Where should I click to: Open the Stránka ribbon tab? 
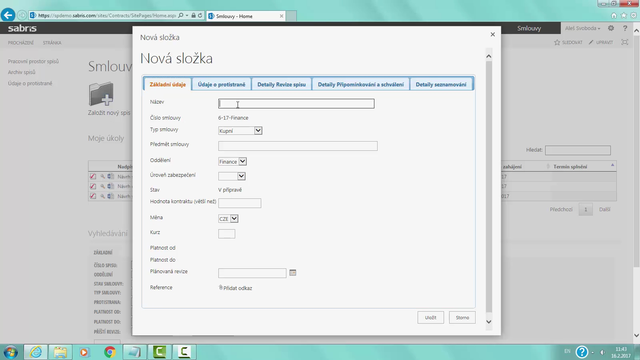click(52, 42)
